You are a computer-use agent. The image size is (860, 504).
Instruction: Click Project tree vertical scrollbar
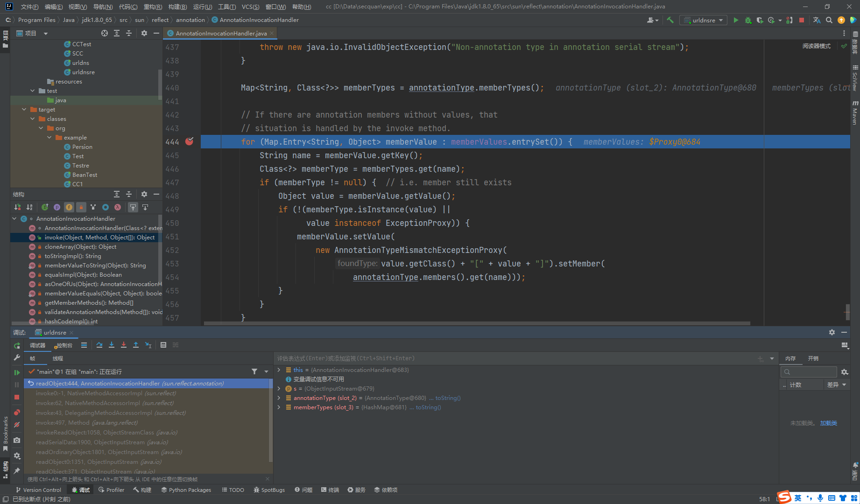(160, 84)
